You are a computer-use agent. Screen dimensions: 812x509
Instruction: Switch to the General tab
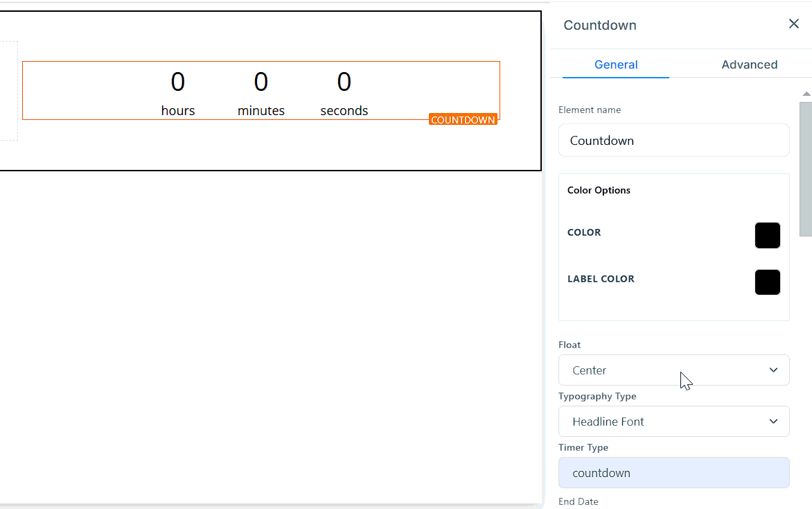pos(616,64)
